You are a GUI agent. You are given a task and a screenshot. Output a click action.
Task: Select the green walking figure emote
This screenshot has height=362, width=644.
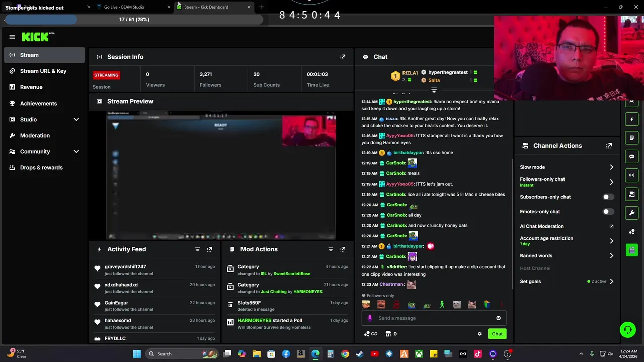coord(442,304)
